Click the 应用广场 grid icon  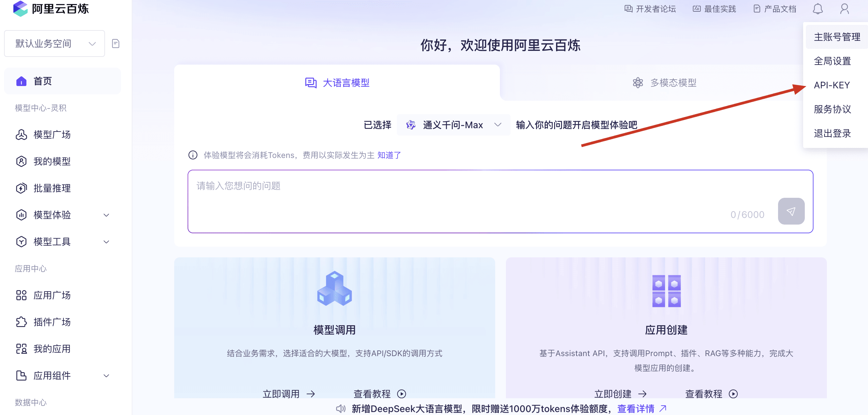[21, 295]
